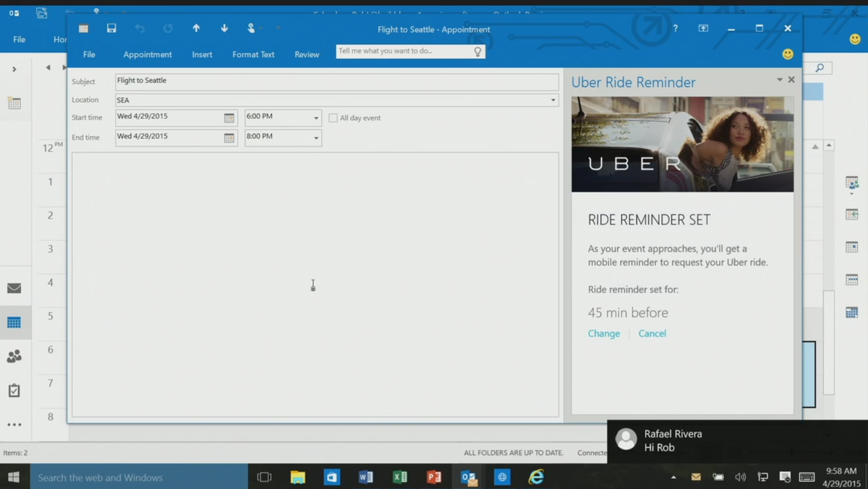Click the Change link in the Uber pane

[x=604, y=333]
